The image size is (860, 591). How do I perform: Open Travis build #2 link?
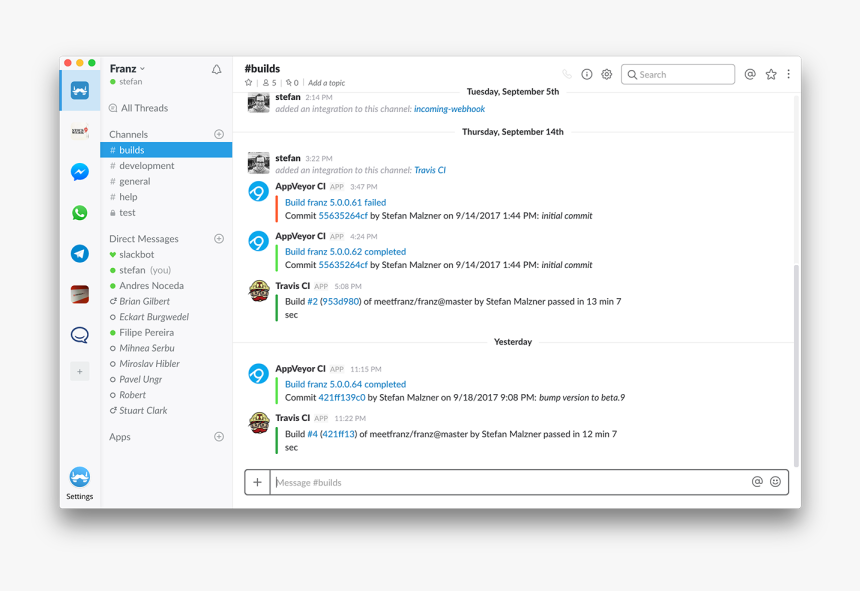pyautogui.click(x=313, y=302)
